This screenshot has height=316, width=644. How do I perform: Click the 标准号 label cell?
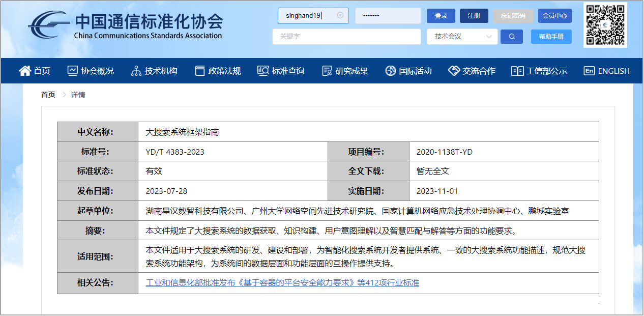tap(98, 152)
